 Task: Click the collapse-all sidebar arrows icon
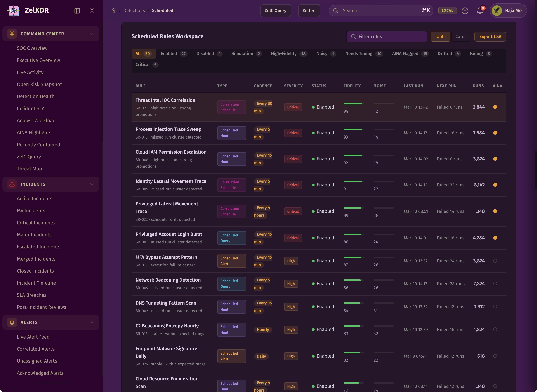[92, 11]
